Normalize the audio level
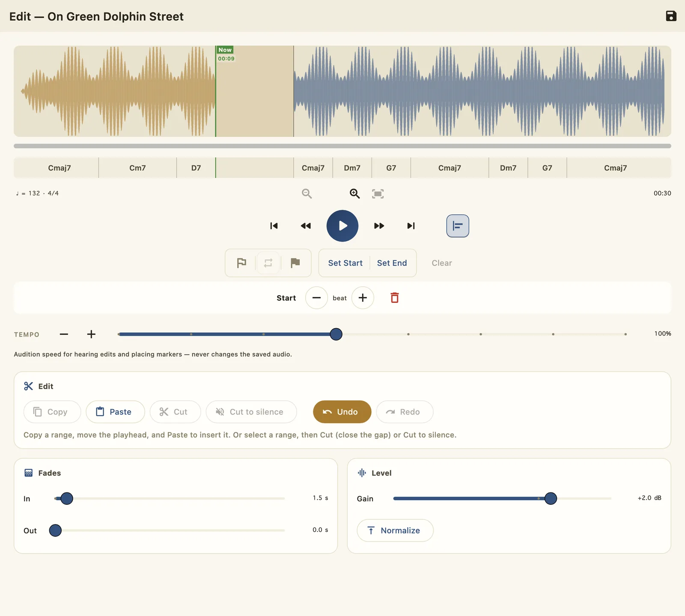Image resolution: width=685 pixels, height=616 pixels. click(x=395, y=530)
